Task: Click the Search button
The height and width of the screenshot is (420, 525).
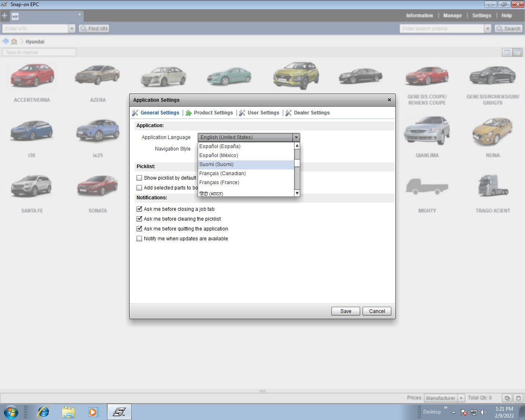Action: 508,29
